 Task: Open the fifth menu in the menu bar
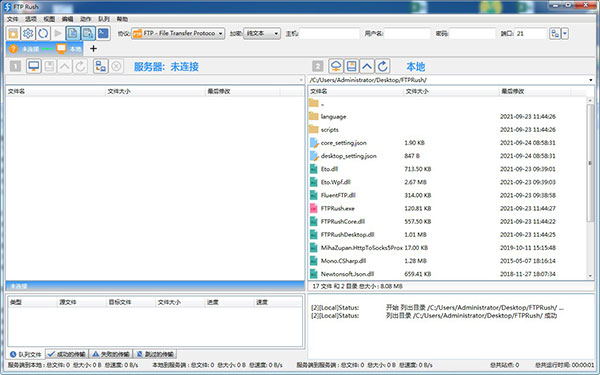(x=86, y=19)
